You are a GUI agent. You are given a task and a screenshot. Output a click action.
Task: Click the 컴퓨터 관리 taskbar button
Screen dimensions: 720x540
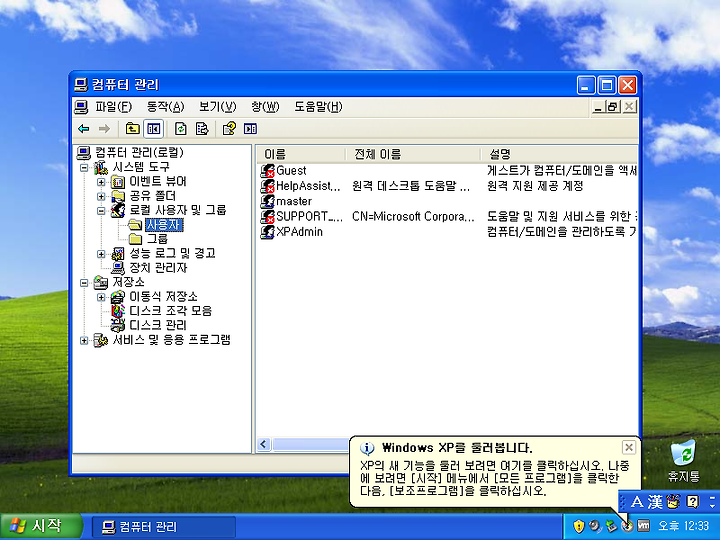(x=164, y=527)
